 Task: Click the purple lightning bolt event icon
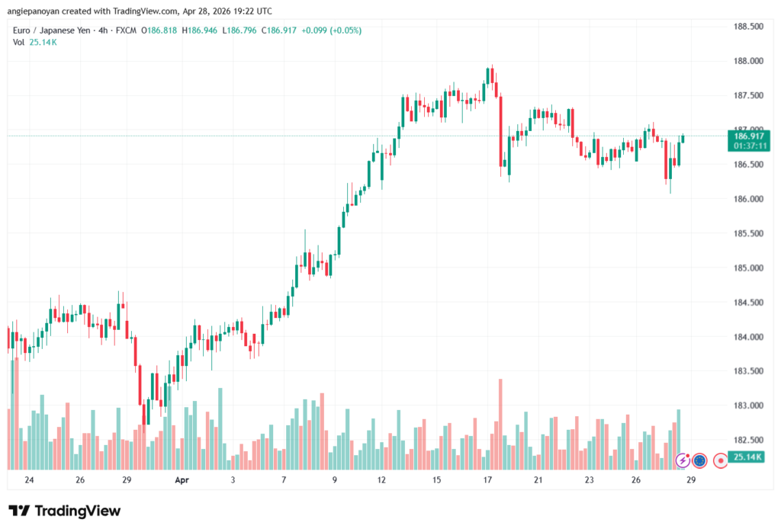683,460
